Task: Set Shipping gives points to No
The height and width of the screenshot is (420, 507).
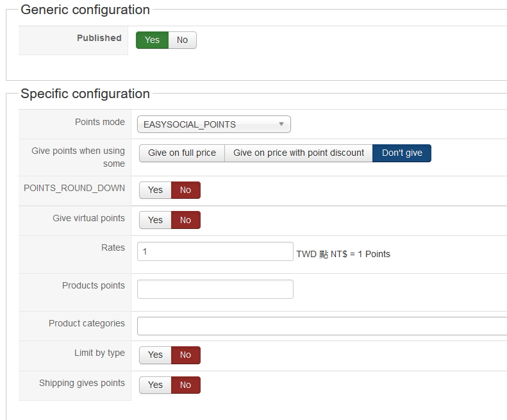Action: 185,385
